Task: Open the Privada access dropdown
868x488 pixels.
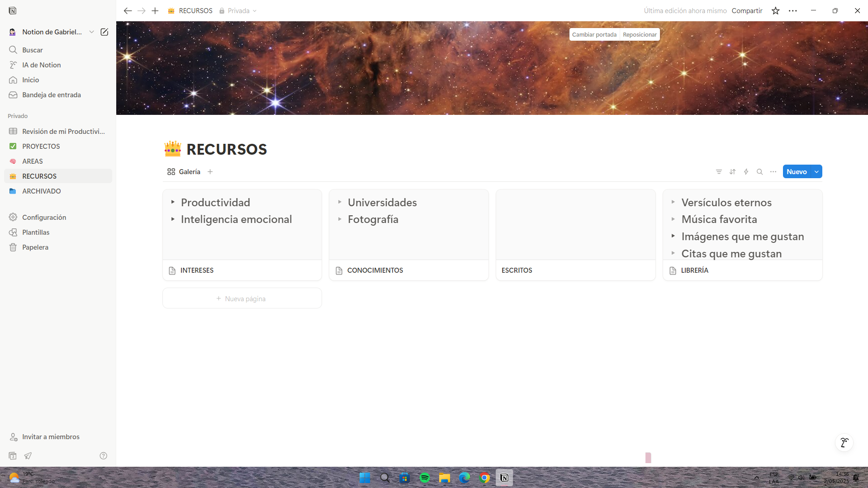Action: [238, 11]
